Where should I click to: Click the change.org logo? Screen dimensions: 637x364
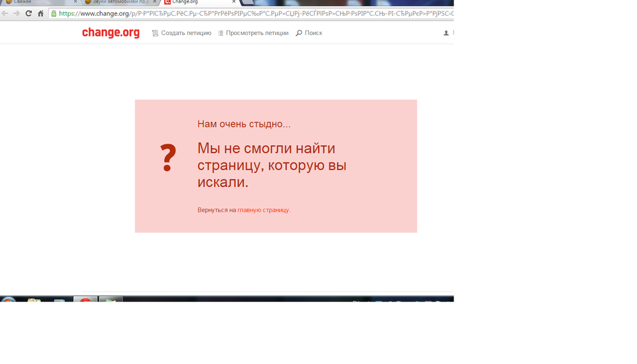pyautogui.click(x=111, y=33)
